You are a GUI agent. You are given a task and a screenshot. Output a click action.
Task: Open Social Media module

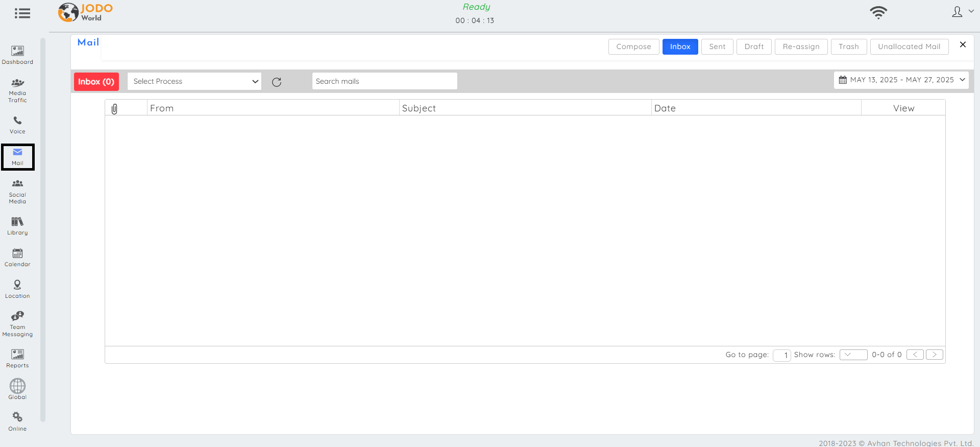pyautogui.click(x=17, y=192)
